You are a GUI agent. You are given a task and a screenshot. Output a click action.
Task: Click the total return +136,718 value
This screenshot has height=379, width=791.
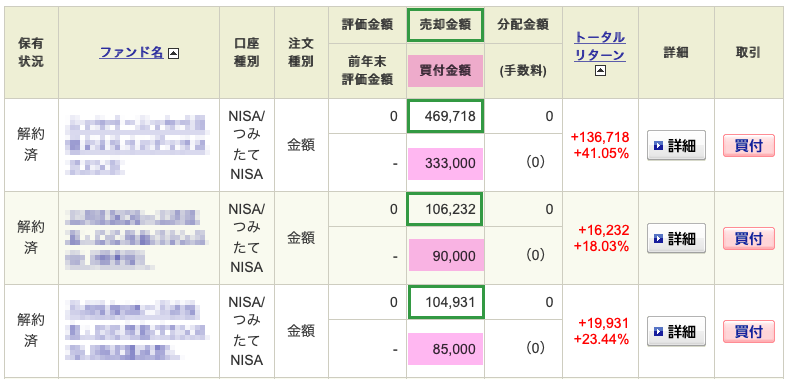[600, 137]
